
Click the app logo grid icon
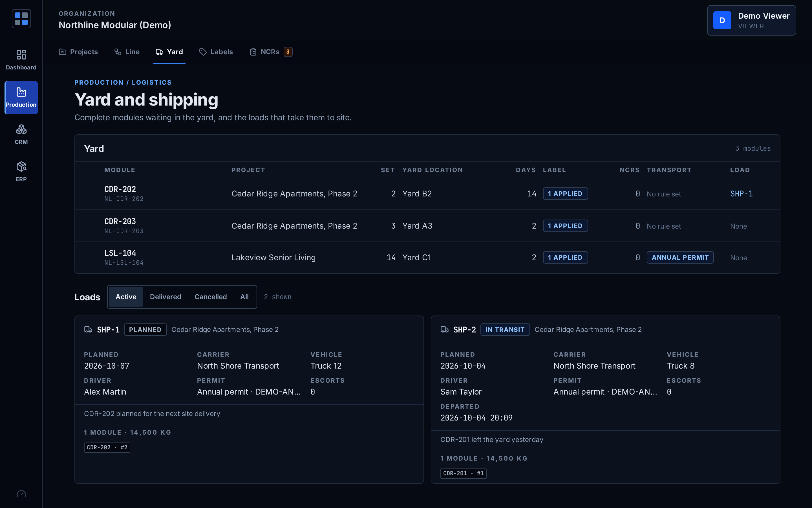[21, 18]
